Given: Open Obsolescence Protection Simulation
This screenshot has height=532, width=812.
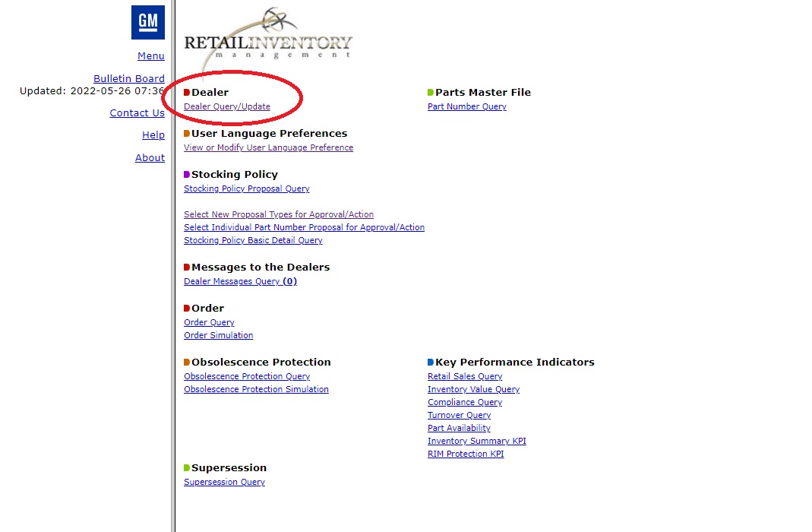Looking at the screenshot, I should 256,389.
